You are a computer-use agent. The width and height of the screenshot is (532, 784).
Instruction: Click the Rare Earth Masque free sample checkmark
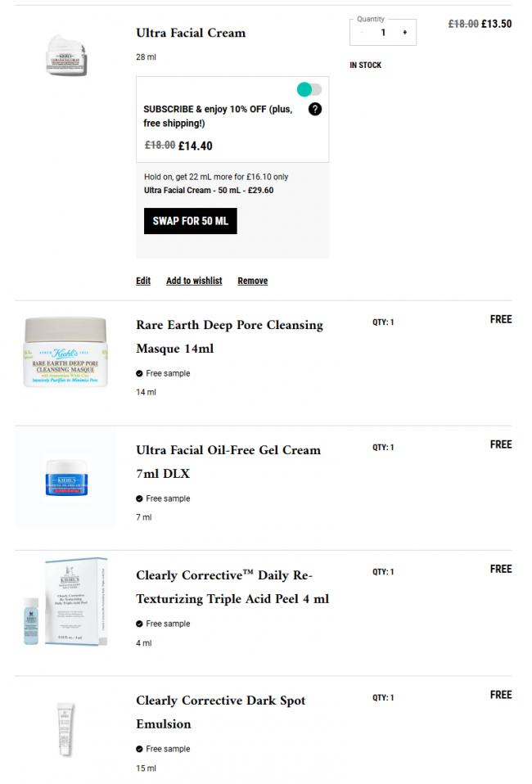coord(139,373)
